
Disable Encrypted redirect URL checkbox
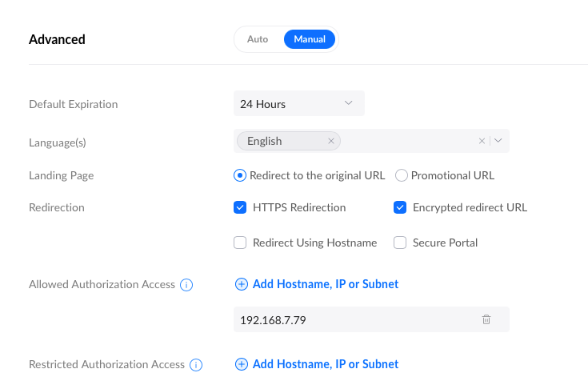pos(400,207)
